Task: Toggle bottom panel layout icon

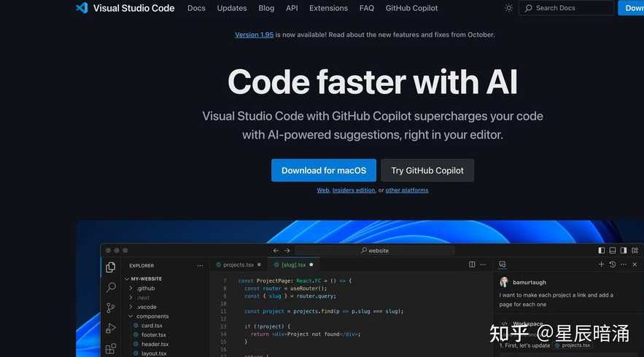Action: [x=613, y=251]
